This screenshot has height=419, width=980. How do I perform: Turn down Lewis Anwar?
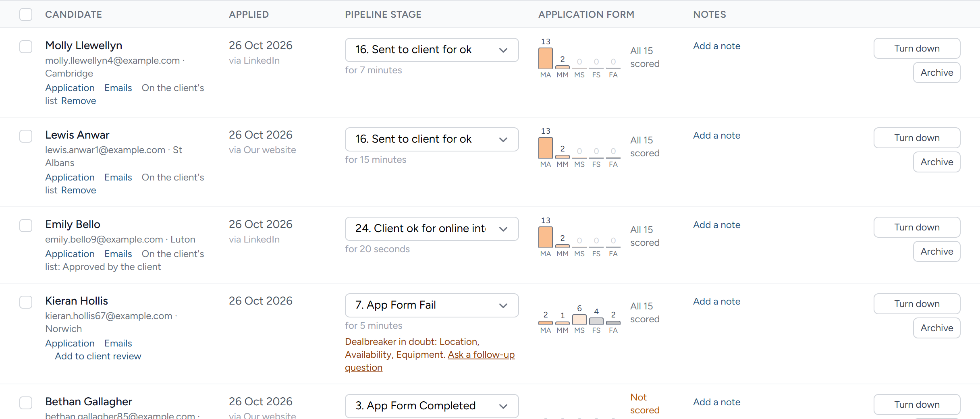pos(917,138)
